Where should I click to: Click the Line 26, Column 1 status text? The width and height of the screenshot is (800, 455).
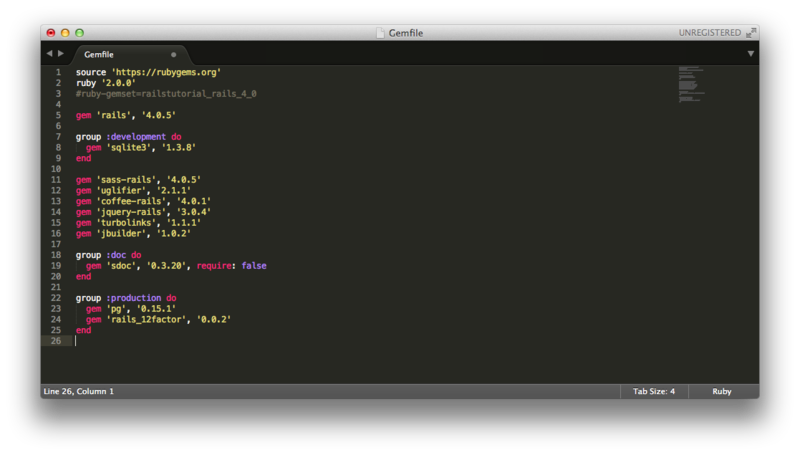[x=79, y=391]
